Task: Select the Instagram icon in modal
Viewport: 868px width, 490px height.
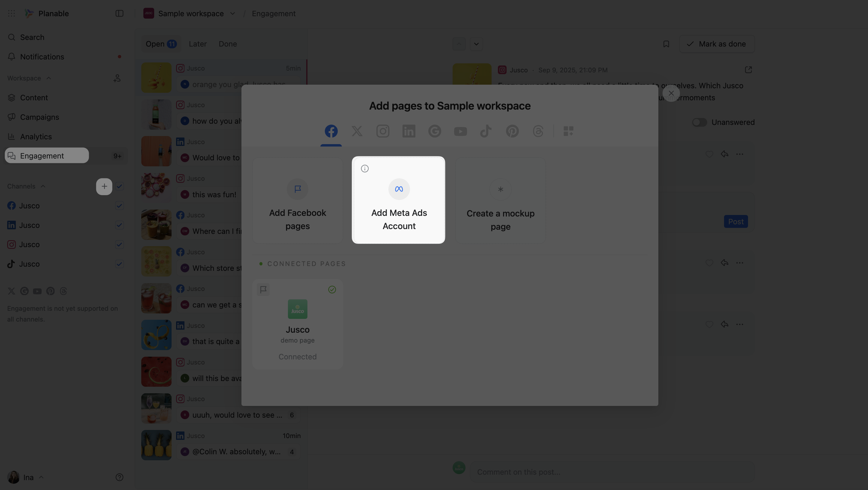Action: pyautogui.click(x=383, y=131)
